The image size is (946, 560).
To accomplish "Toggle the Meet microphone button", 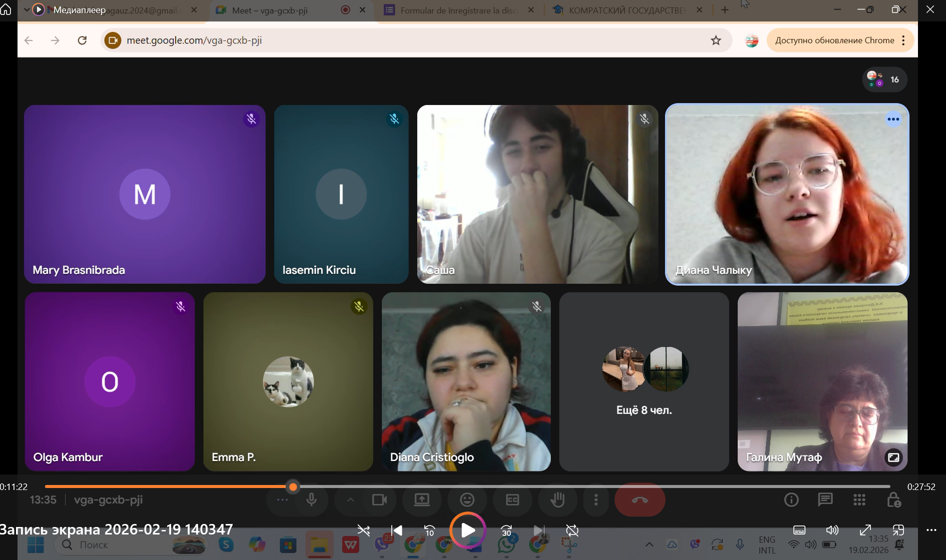I will point(311,499).
